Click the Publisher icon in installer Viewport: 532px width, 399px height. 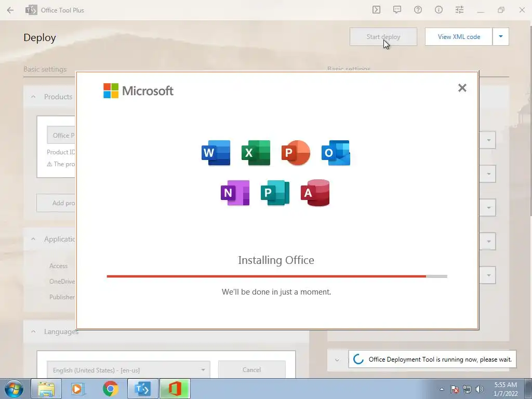275,193
